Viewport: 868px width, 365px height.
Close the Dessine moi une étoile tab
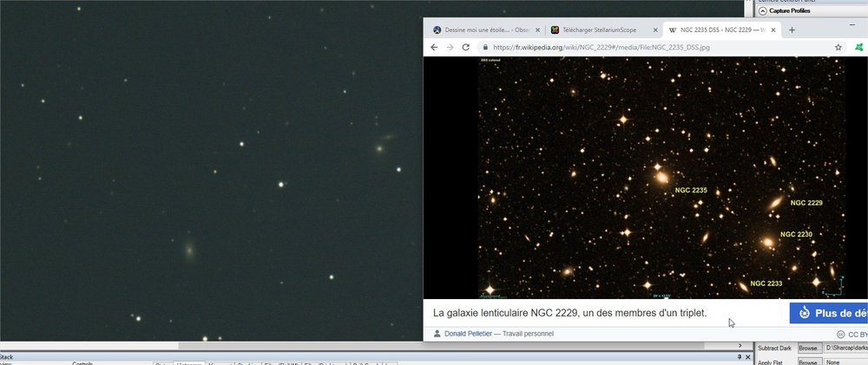click(537, 29)
